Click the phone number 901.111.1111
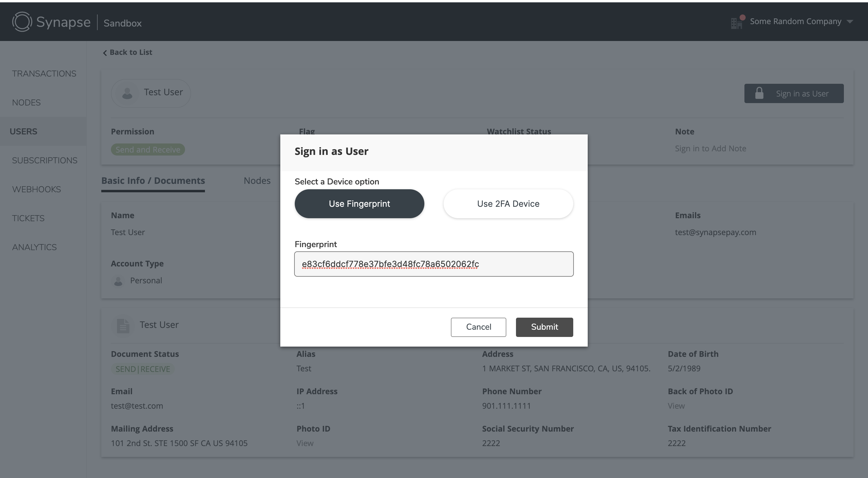Screen dimensions: 868x478 click(506, 406)
